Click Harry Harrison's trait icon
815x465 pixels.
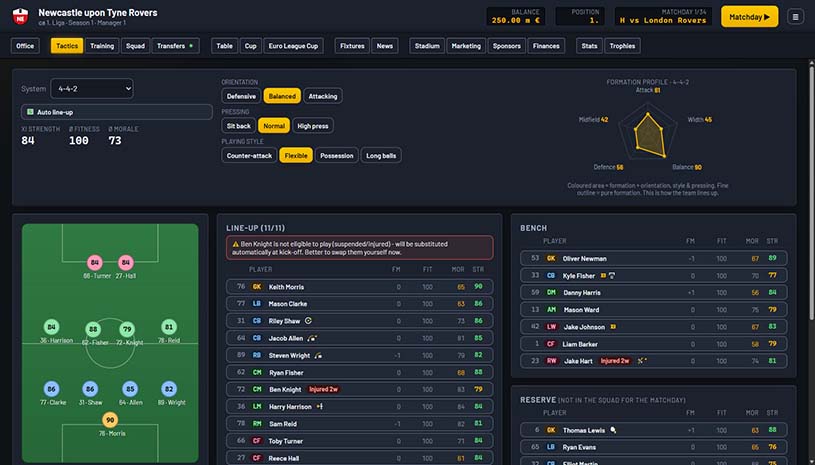pyautogui.click(x=320, y=406)
